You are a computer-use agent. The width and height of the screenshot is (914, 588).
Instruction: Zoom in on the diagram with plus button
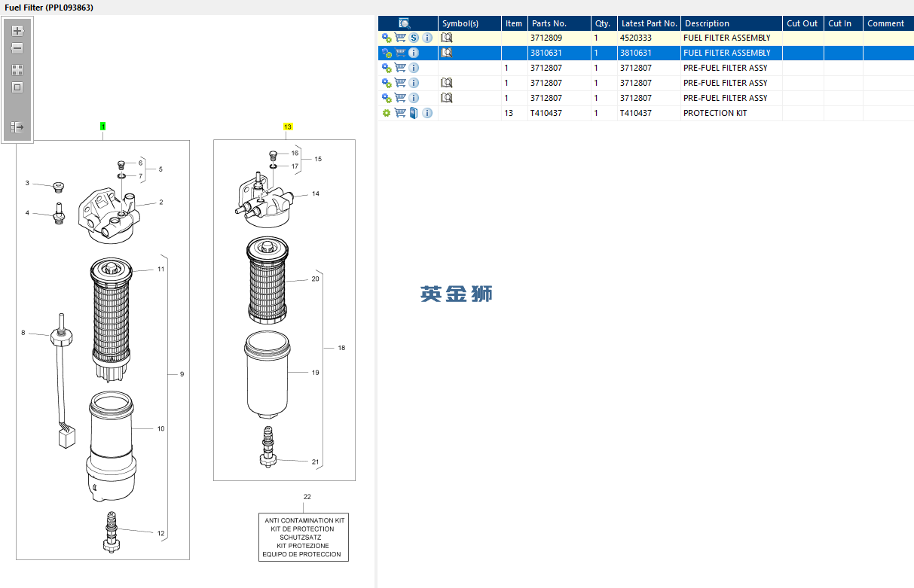click(17, 31)
